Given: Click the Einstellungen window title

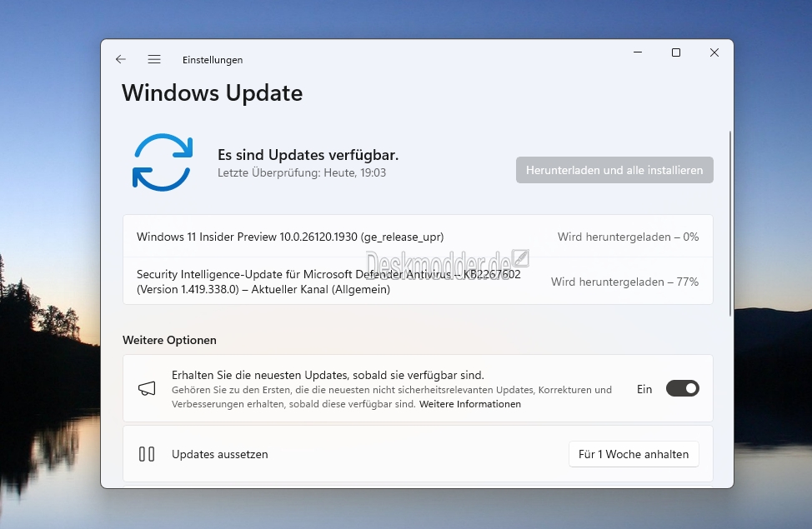Looking at the screenshot, I should (213, 59).
